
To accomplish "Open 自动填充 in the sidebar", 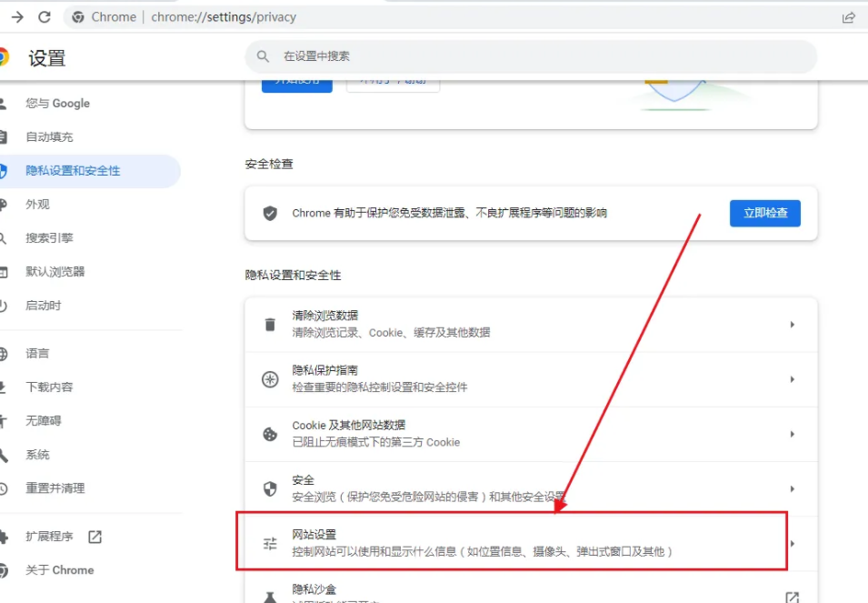I will click(x=49, y=137).
